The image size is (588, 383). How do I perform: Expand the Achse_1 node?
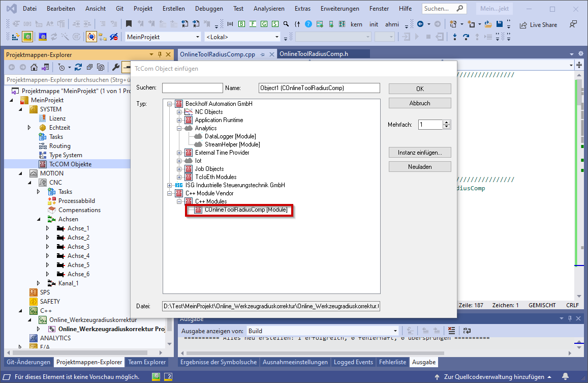point(47,228)
